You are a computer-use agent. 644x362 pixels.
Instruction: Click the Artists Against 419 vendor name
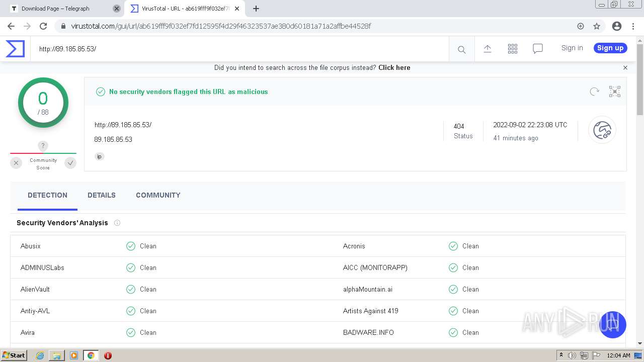[x=371, y=311]
